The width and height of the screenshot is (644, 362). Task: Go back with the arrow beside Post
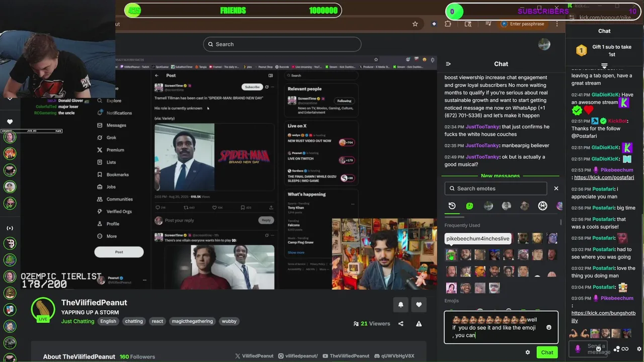pyautogui.click(x=156, y=75)
